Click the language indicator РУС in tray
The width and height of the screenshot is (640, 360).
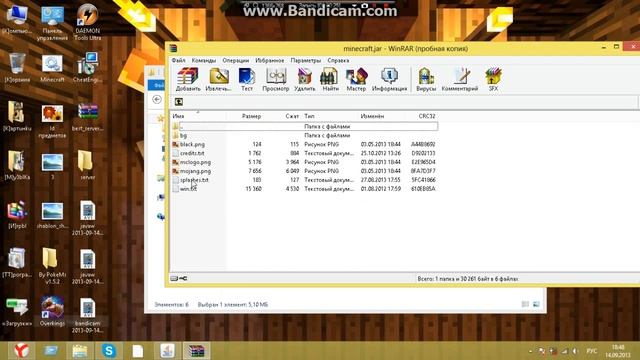pyautogui.click(x=591, y=351)
